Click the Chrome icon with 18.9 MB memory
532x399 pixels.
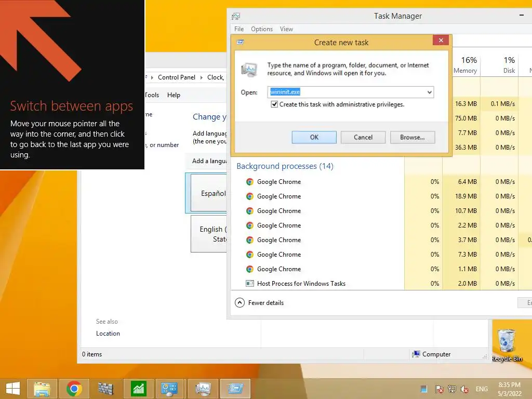[250, 196]
